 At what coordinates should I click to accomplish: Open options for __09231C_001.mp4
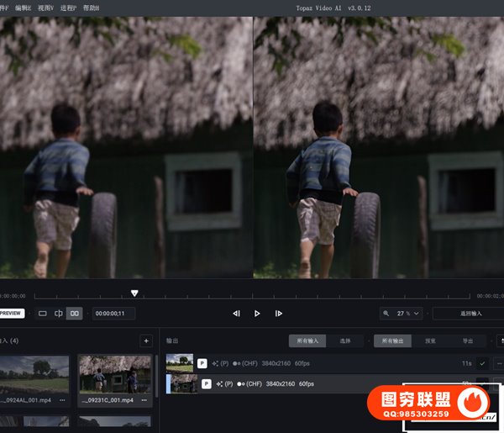(x=144, y=400)
